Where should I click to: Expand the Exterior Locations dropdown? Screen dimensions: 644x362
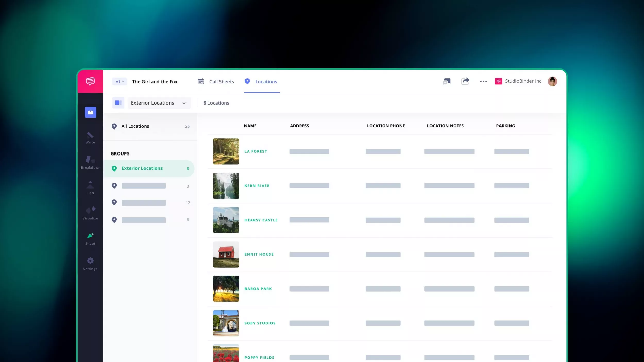159,103
